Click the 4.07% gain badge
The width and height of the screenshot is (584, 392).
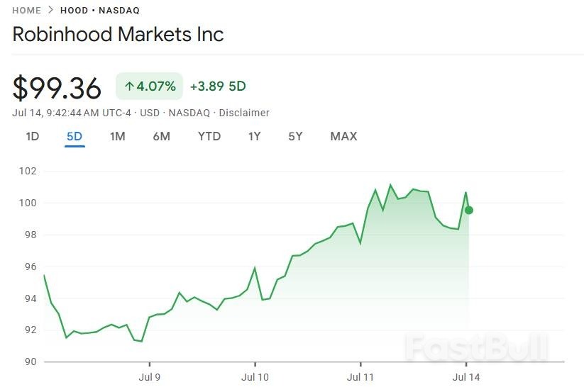149,86
